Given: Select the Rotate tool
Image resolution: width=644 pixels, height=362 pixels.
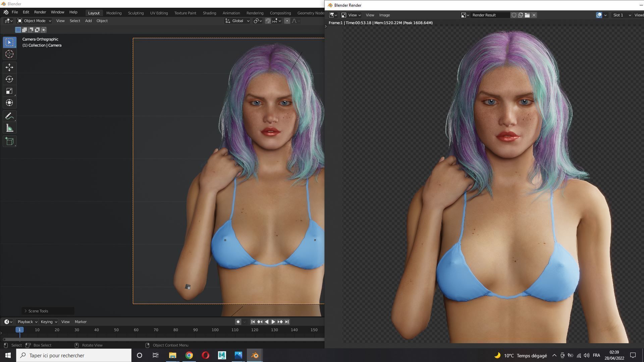Looking at the screenshot, I should pyautogui.click(x=9, y=79).
